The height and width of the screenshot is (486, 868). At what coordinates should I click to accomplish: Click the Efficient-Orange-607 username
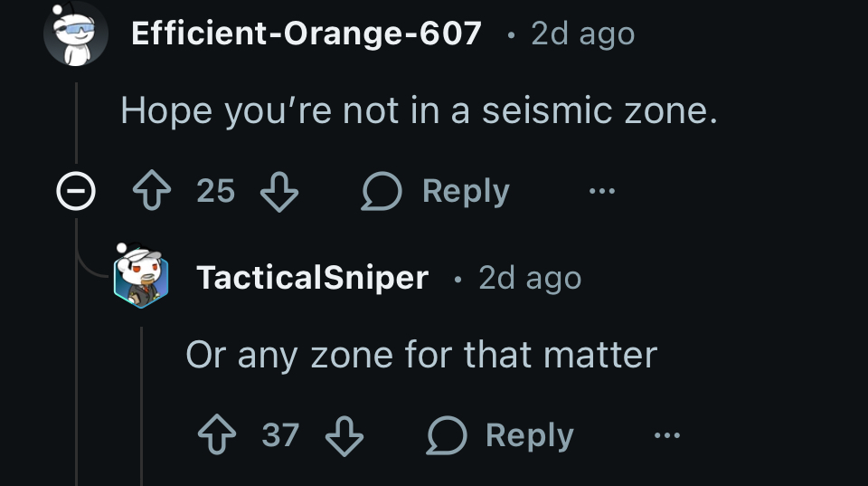tap(306, 33)
